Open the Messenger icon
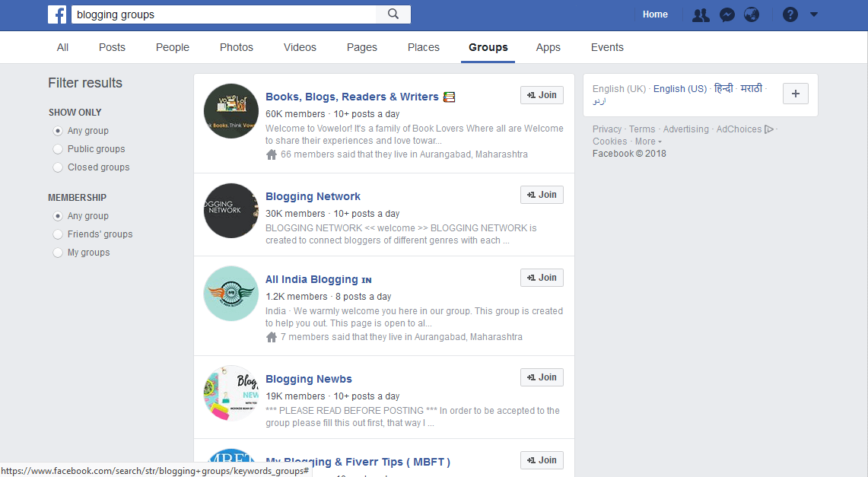Screen dimensions: 868x477 click(727, 15)
